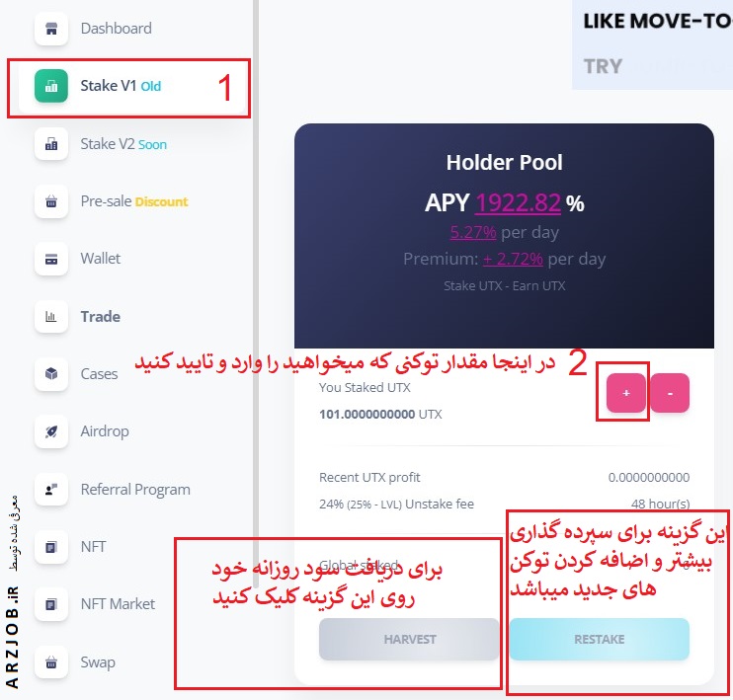This screenshot has width=733, height=700.
Task: Click the + 2.72% Premium link
Action: point(513,259)
